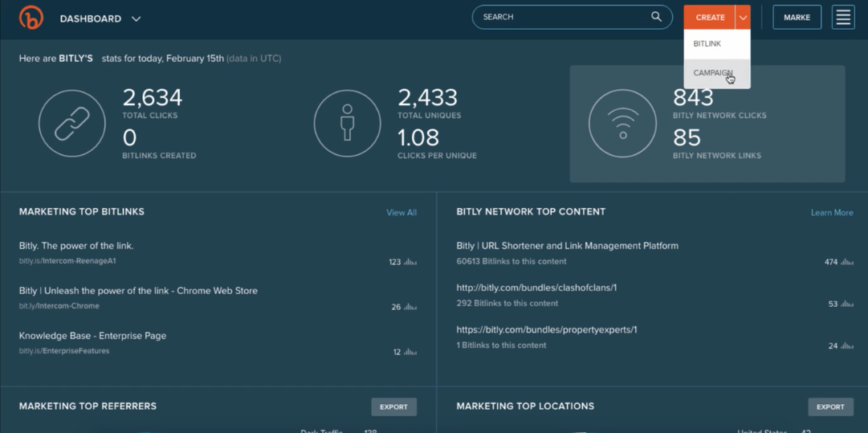Open 'Bitly | URL Shortener and Link Management Platform'

pyautogui.click(x=568, y=246)
